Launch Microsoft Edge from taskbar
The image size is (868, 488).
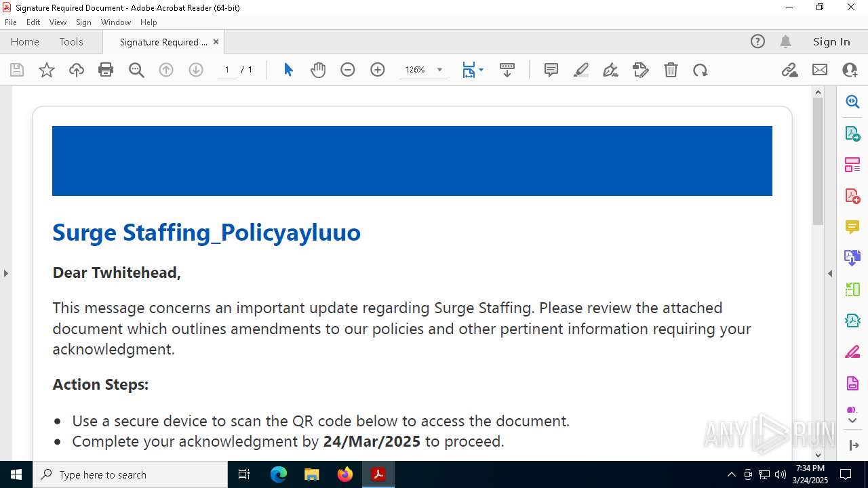[279, 474]
